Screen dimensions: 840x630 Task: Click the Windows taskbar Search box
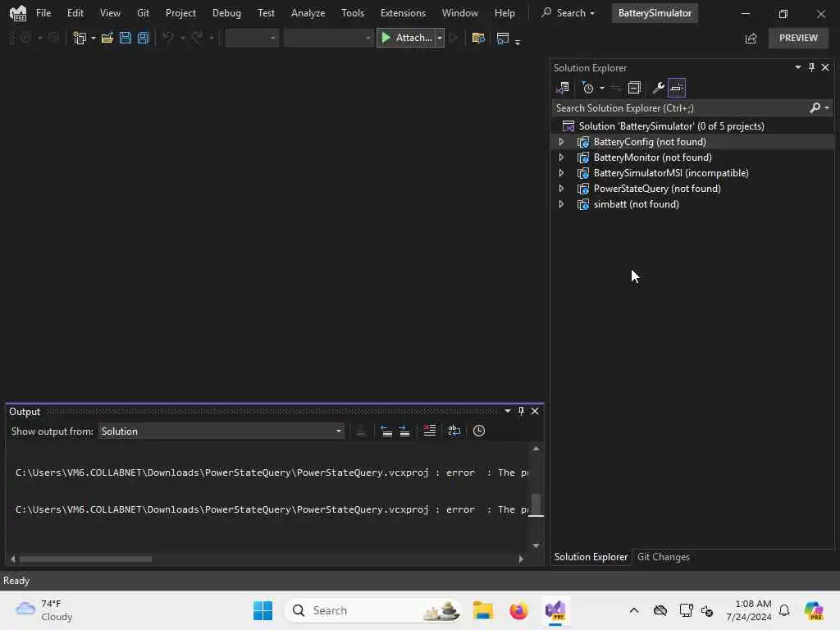click(x=373, y=610)
